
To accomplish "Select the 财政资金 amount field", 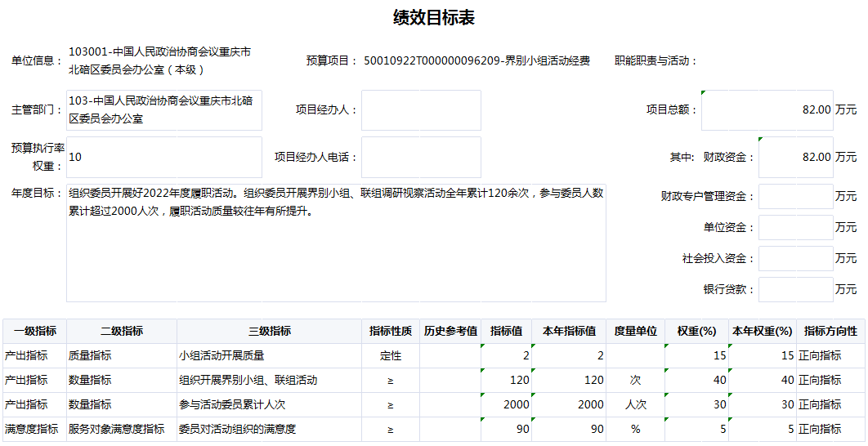I will point(795,157).
